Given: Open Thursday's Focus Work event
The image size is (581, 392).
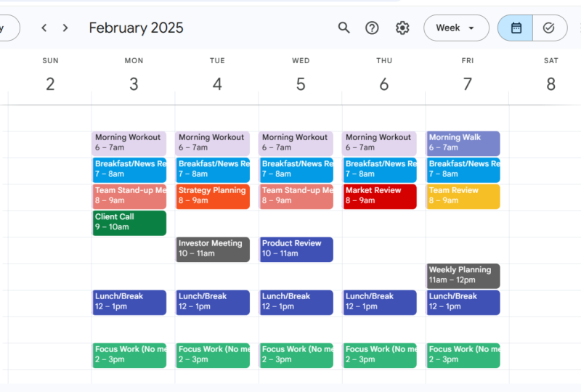Looking at the screenshot, I should 379,355.
